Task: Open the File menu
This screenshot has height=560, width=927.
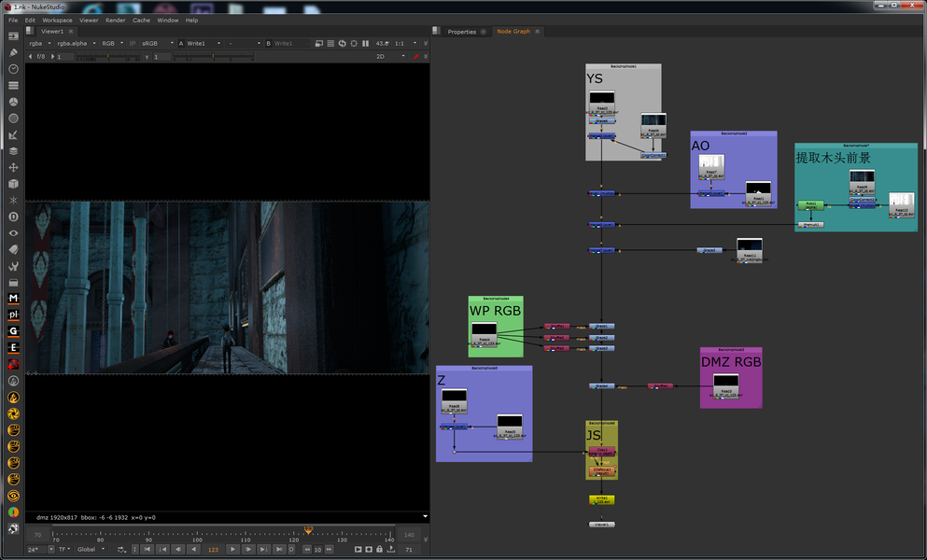Action: (13, 21)
